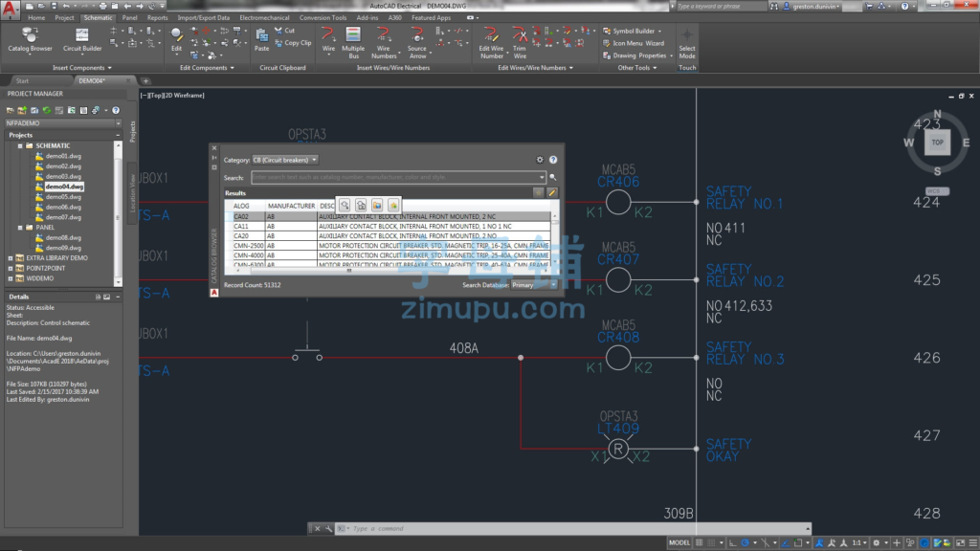
Task: Toggle ortho mode in status bar
Action: [732, 543]
